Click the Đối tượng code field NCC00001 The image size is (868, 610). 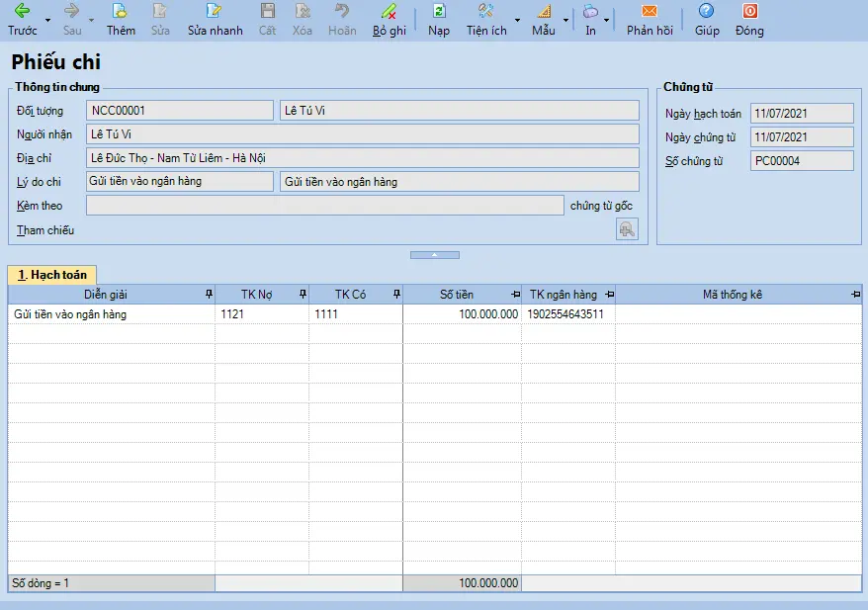tap(180, 110)
